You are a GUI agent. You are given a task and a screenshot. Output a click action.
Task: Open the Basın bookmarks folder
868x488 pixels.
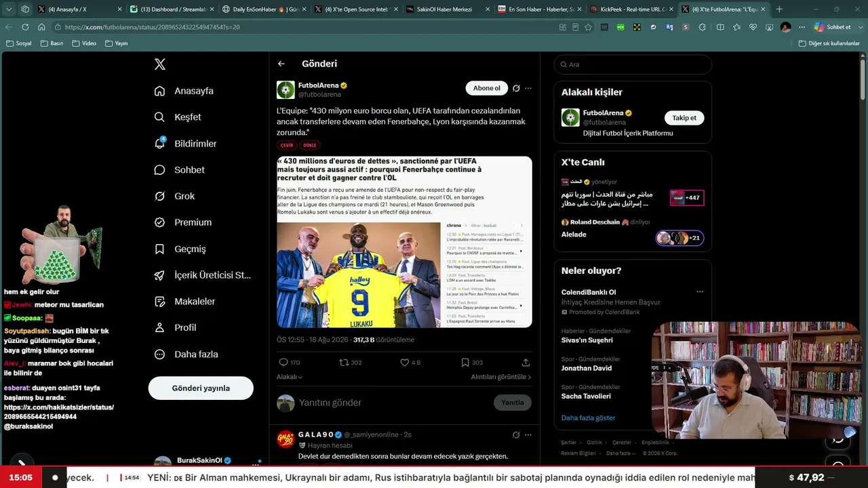click(x=52, y=43)
